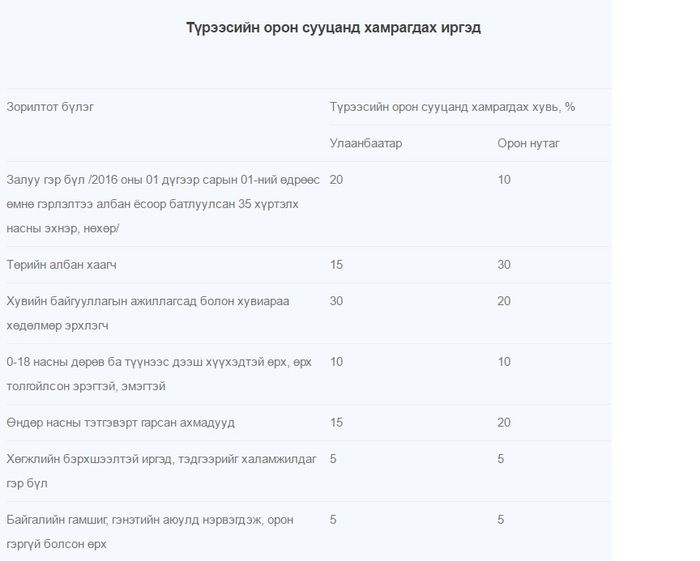Click Орон нутаг value 30 for Төрийн албан хаагч
Viewport: 700px width, 561px height.
tap(504, 265)
